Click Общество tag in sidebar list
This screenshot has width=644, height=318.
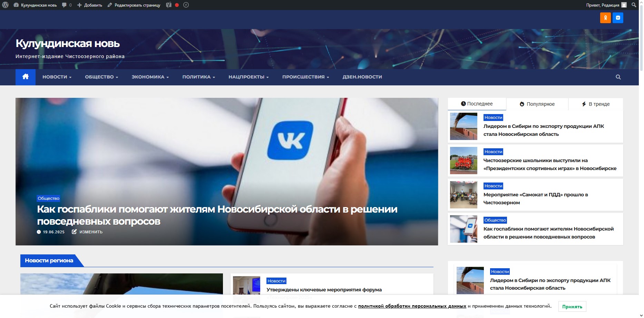coord(495,220)
